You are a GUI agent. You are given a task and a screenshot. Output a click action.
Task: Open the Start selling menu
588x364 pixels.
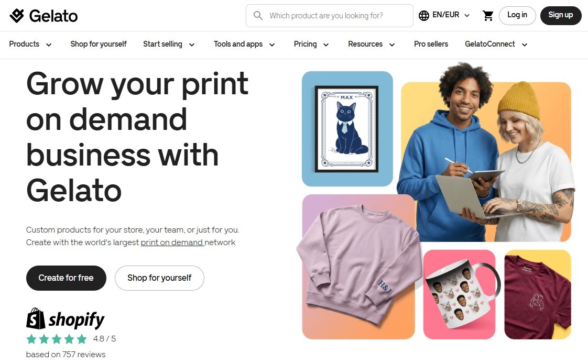pos(169,44)
